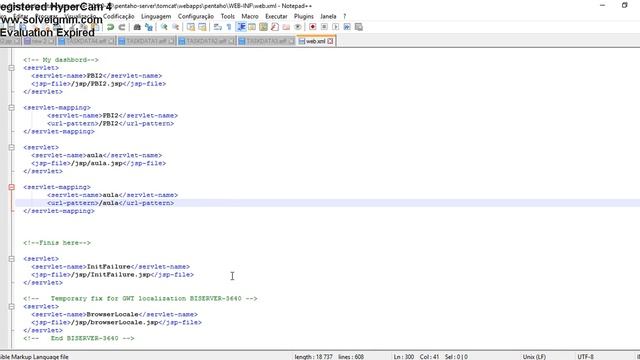The height and width of the screenshot is (360, 640).
Task: Collapse the red aula servlet-mapping fold marker
Action: tap(11, 187)
